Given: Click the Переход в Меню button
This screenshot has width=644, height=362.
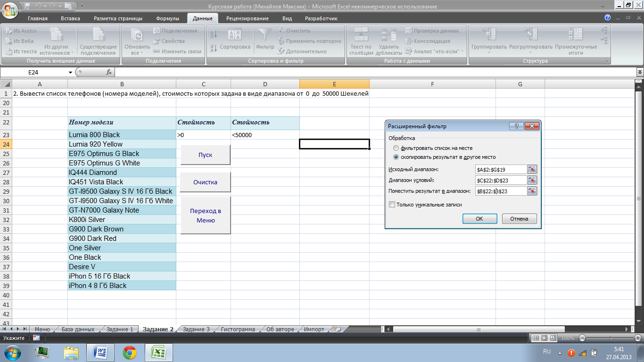Looking at the screenshot, I should pyautogui.click(x=205, y=215).
